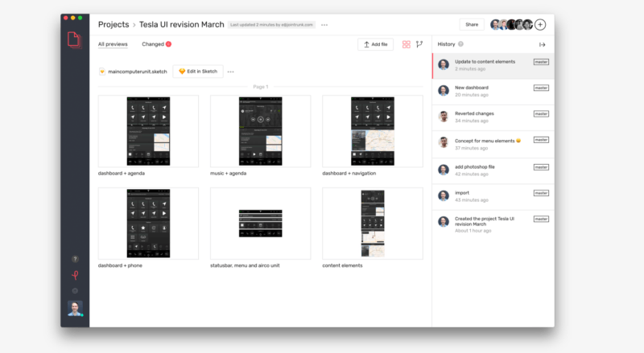Click the maincomputerunit.sketch file name

click(138, 72)
